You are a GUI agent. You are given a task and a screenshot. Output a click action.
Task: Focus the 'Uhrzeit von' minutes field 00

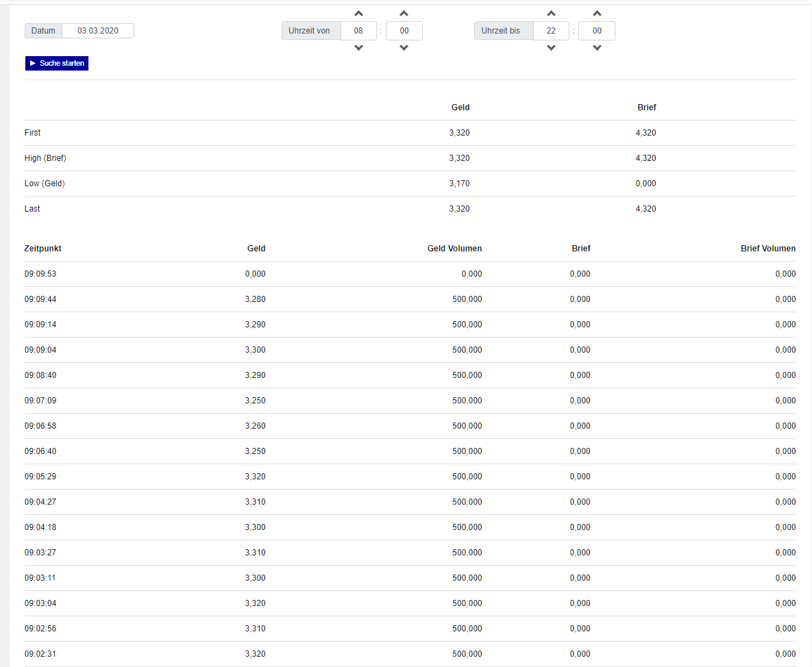coord(404,31)
